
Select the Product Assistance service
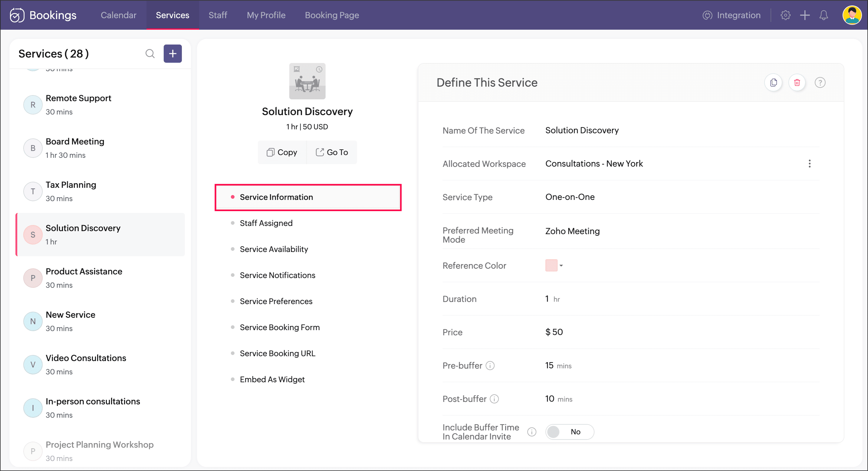pos(100,278)
